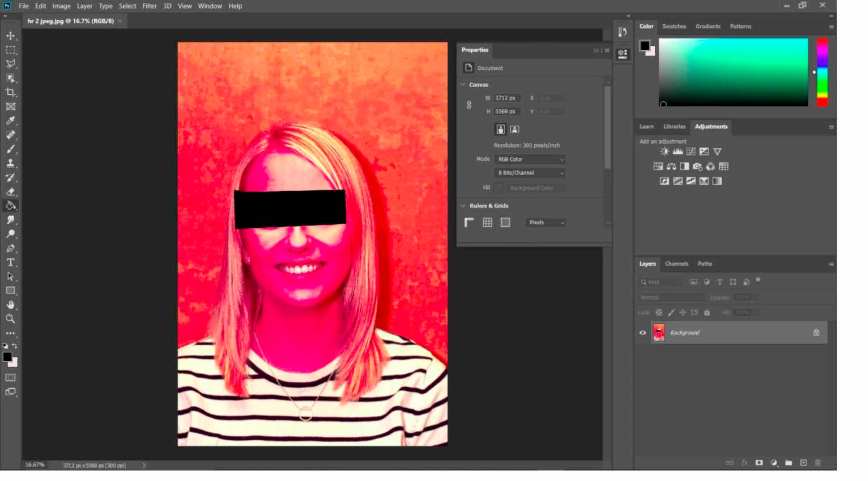Open the 8 Bits/Channel dropdown
This screenshot has height=481, width=868.
(x=529, y=173)
